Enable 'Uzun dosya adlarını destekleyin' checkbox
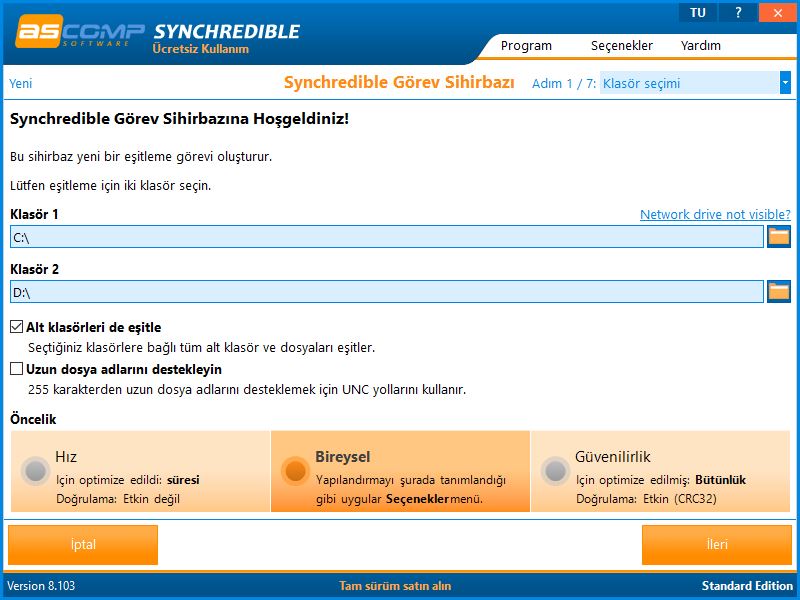Screen dimensions: 800x600 click(x=17, y=368)
